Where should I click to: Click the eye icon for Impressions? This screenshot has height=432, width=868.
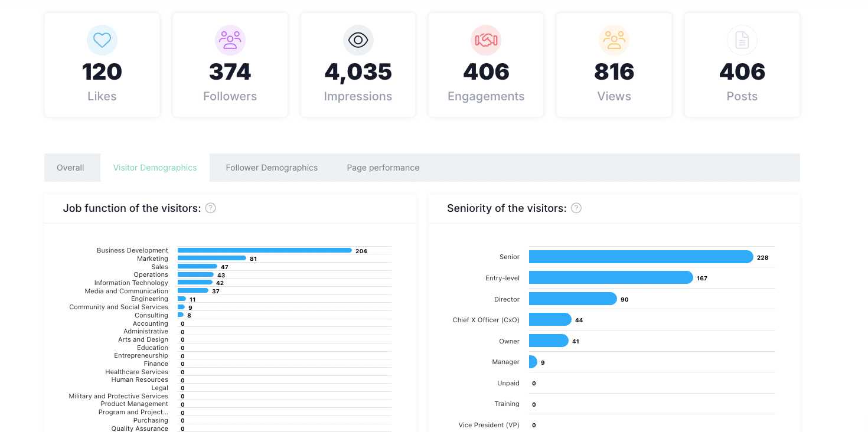[358, 40]
